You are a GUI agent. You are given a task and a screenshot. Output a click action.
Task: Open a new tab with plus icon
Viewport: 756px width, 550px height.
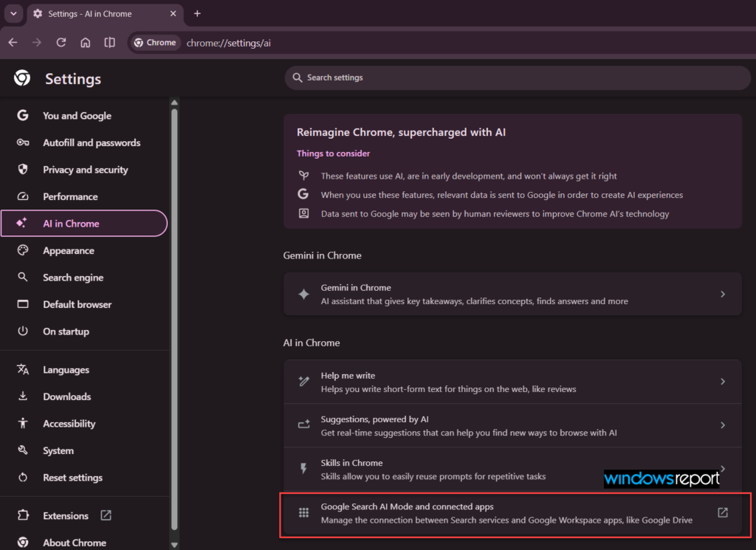tap(197, 13)
